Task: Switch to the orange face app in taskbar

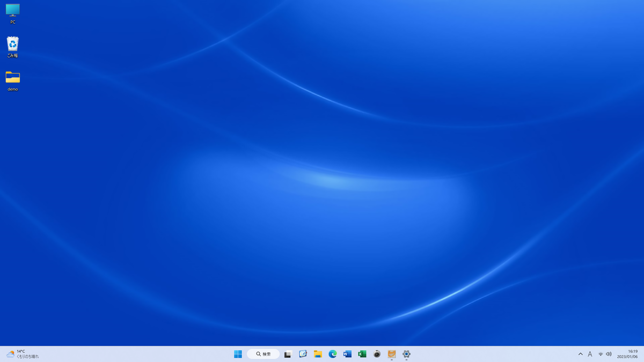Action: pos(392,354)
